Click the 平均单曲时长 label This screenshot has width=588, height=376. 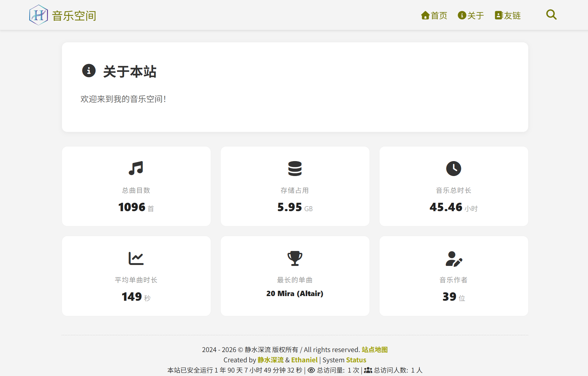pyautogui.click(x=136, y=280)
